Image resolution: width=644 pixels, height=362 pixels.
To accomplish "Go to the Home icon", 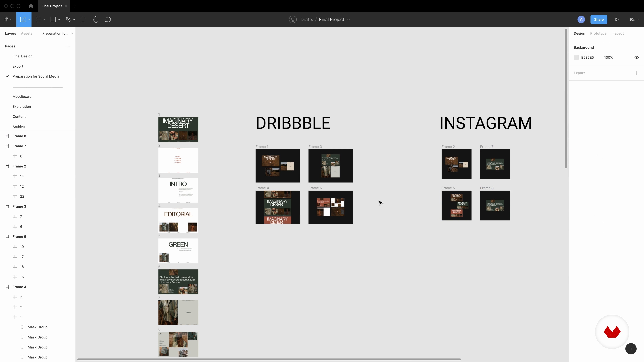I will pos(31,6).
